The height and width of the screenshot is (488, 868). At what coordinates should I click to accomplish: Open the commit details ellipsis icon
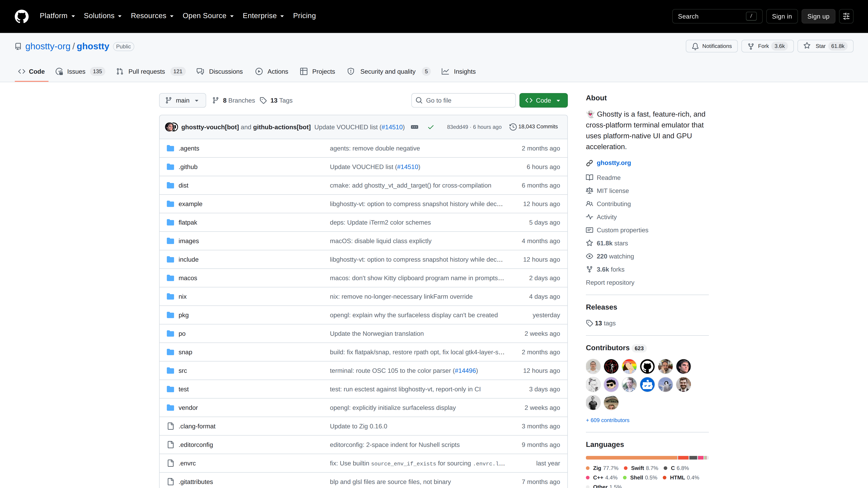pos(415,127)
